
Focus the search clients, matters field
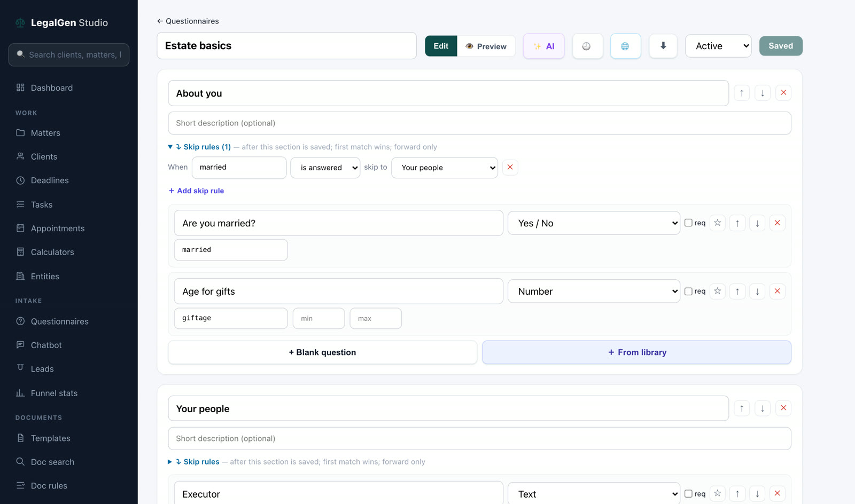coord(69,54)
